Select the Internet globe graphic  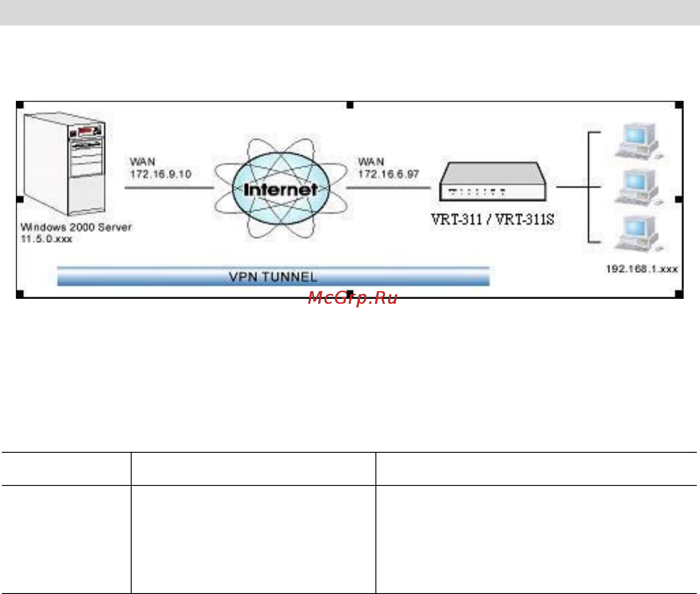(x=281, y=188)
